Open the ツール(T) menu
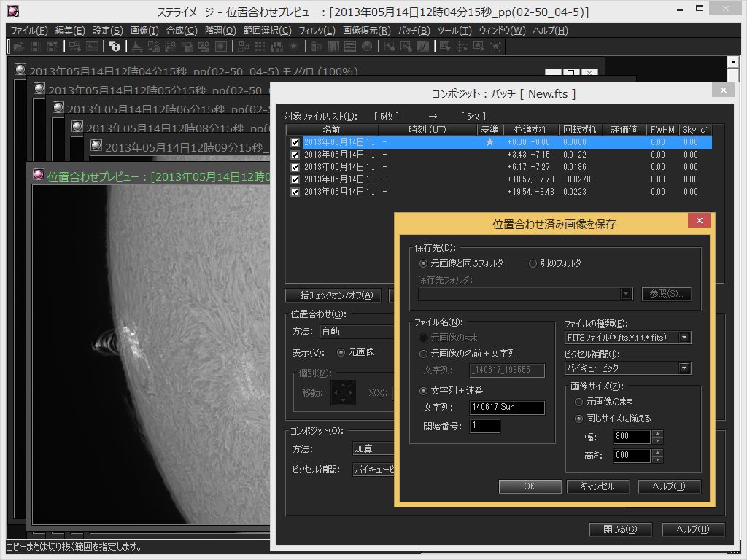Viewport: 747px width, 560px height. 454,31
